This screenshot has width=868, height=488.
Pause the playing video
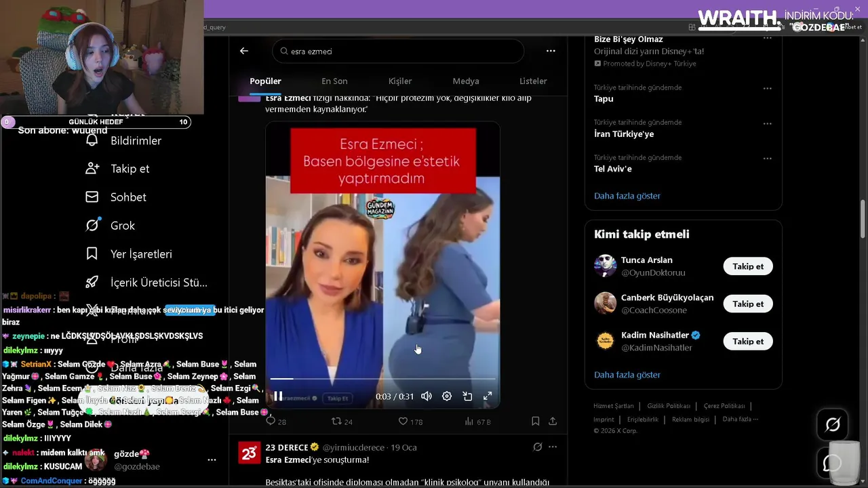tap(278, 396)
